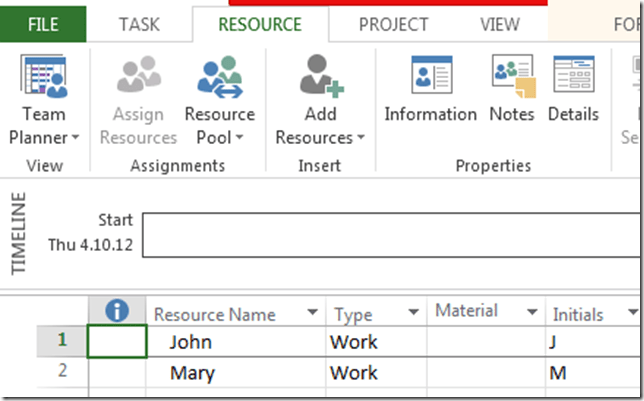Open the Type column filter dropdown
644x401 pixels.
coord(413,314)
